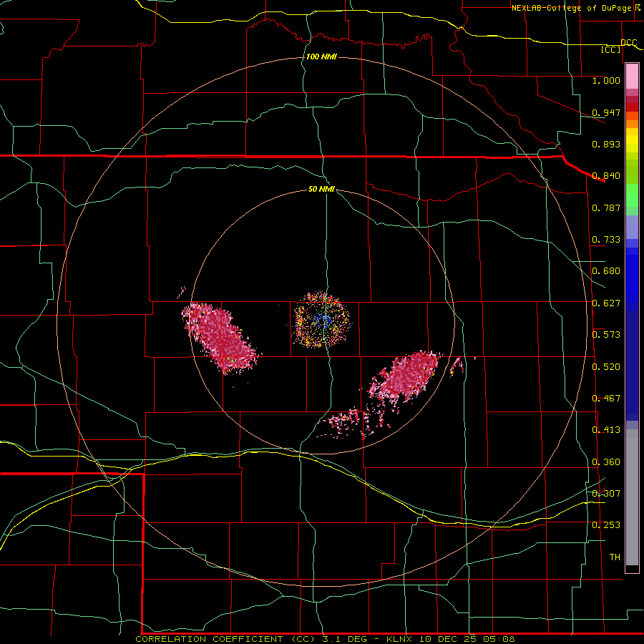Click the 0.627 legend value
The width and height of the screenshot is (644, 644).
[x=606, y=303]
